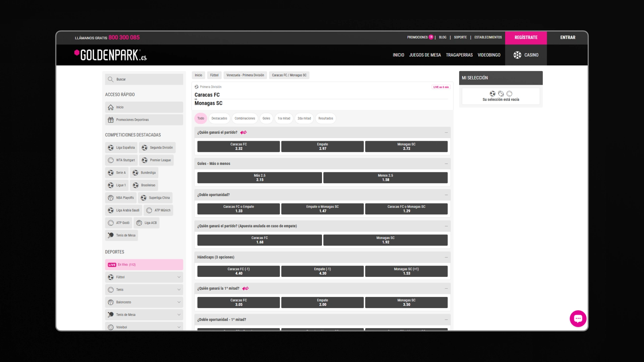Open the En Vivo (112) live section
The image size is (644, 362).
click(x=144, y=265)
